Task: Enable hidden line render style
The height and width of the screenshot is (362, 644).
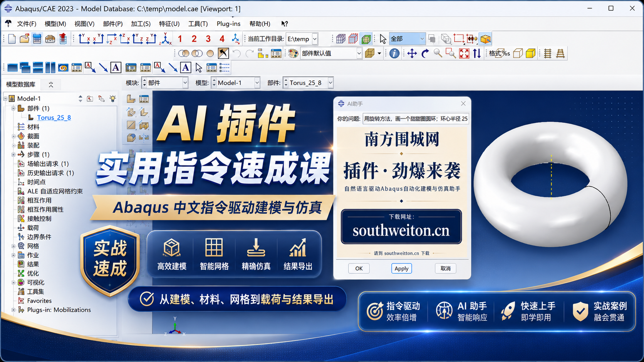Action: 353,39
